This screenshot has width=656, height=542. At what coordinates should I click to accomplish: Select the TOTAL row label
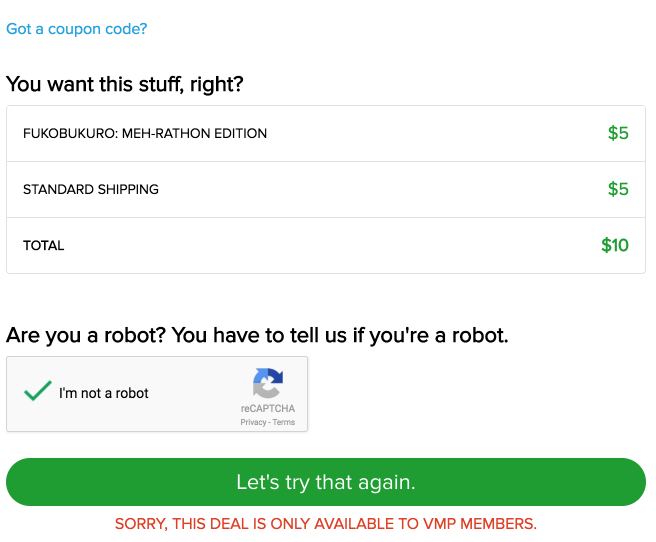[44, 245]
